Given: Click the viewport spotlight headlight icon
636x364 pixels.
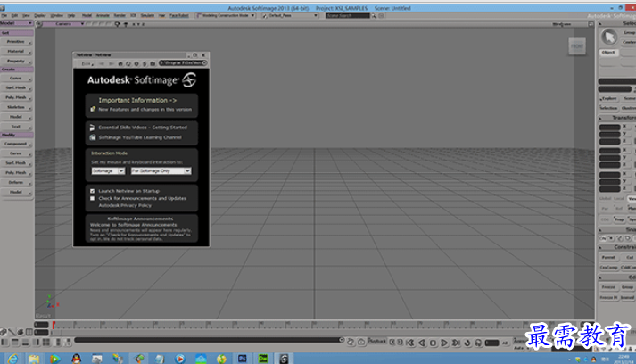Looking at the screenshot, I should (x=117, y=24).
